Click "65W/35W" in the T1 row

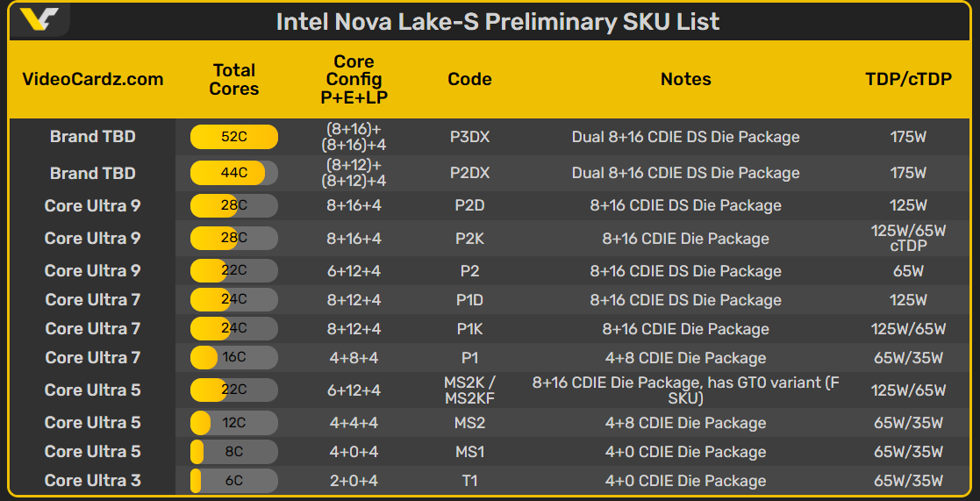tap(908, 481)
